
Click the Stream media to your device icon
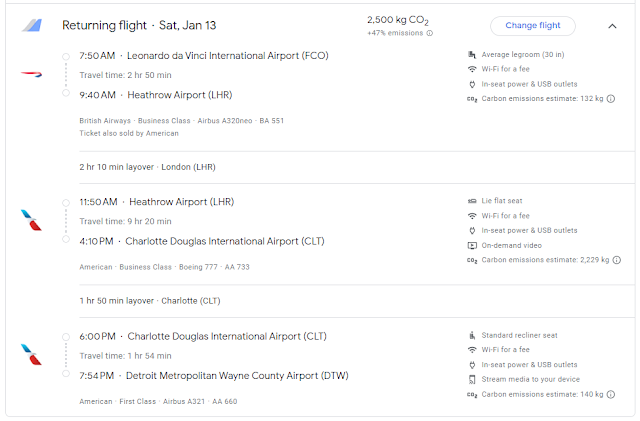tap(472, 380)
